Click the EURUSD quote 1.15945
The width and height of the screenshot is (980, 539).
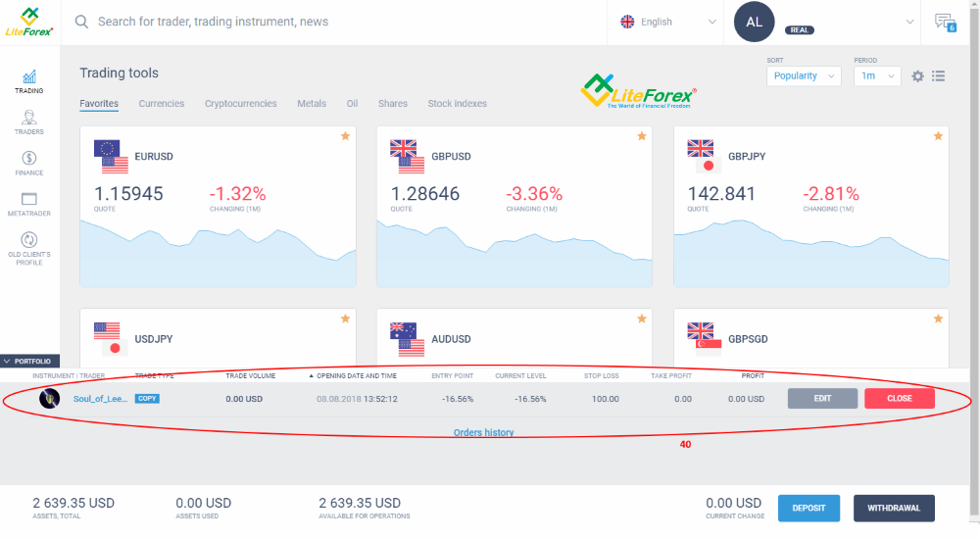(128, 194)
